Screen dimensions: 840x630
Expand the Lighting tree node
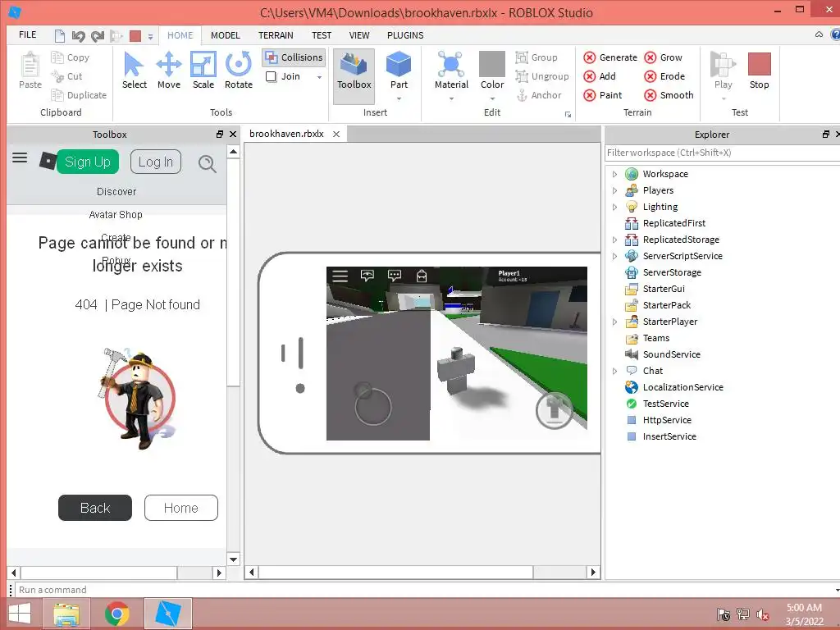(614, 207)
